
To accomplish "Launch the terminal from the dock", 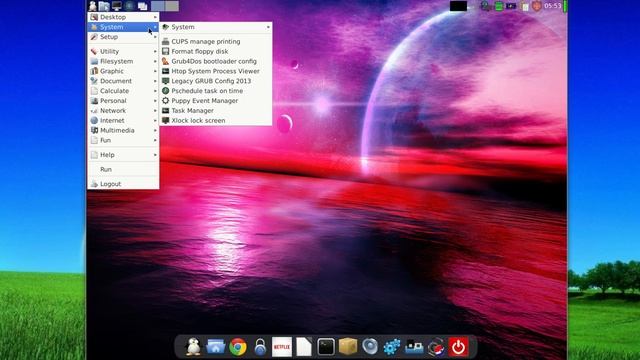I will 326,347.
